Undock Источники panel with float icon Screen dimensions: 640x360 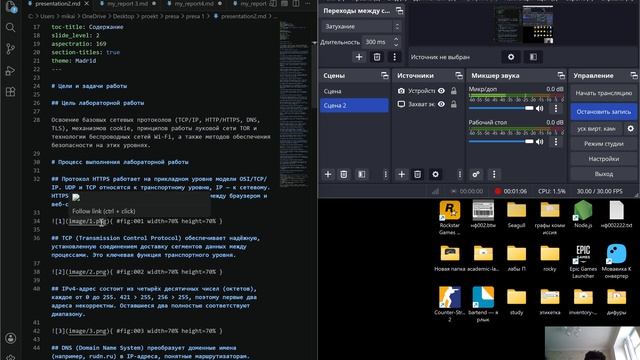click(x=459, y=76)
